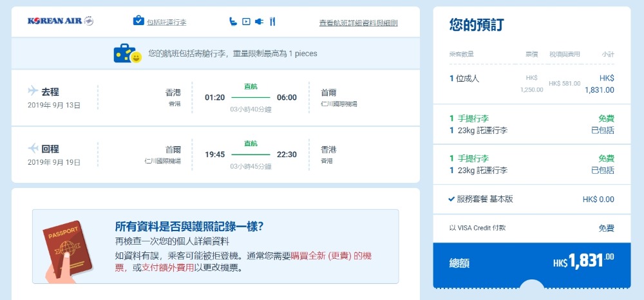Click the smiling suitcase baggage icon
The width and height of the screenshot is (644, 300).
127,54
